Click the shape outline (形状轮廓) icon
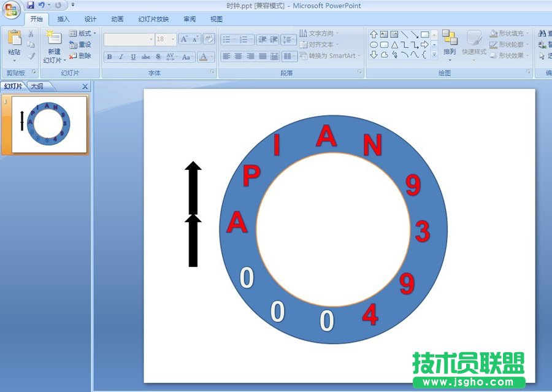The height and width of the screenshot is (392, 552). click(x=493, y=44)
